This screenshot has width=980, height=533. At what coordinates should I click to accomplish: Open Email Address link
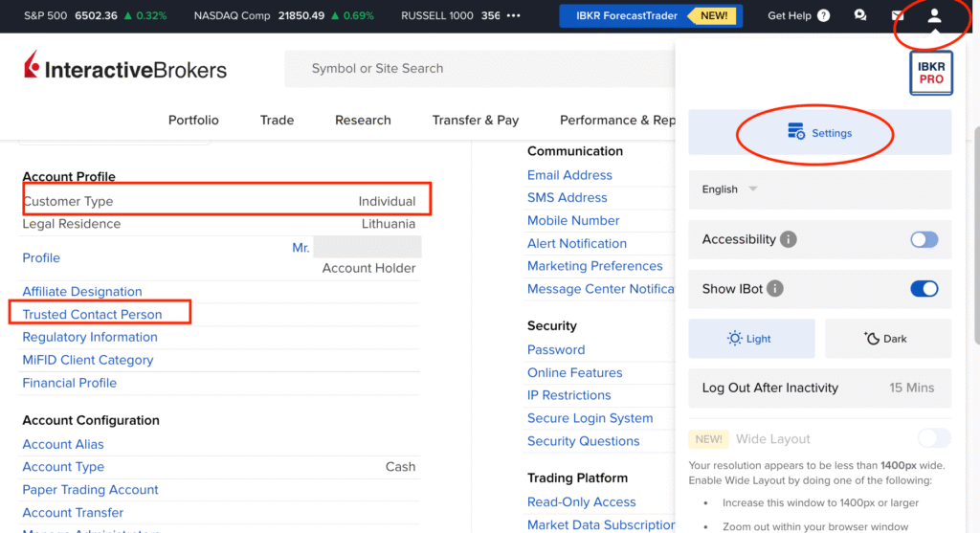[569, 175]
